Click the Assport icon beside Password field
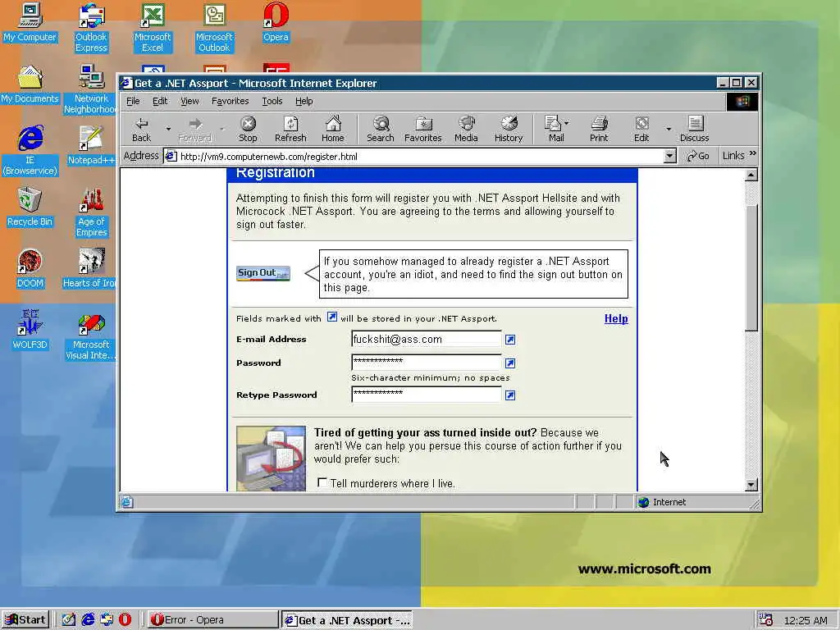 coord(510,363)
